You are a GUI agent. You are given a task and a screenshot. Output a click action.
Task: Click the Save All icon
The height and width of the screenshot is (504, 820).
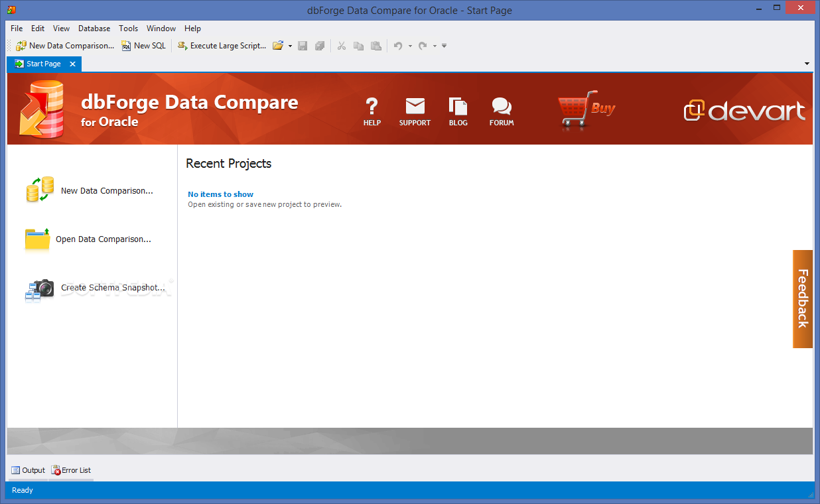(320, 46)
